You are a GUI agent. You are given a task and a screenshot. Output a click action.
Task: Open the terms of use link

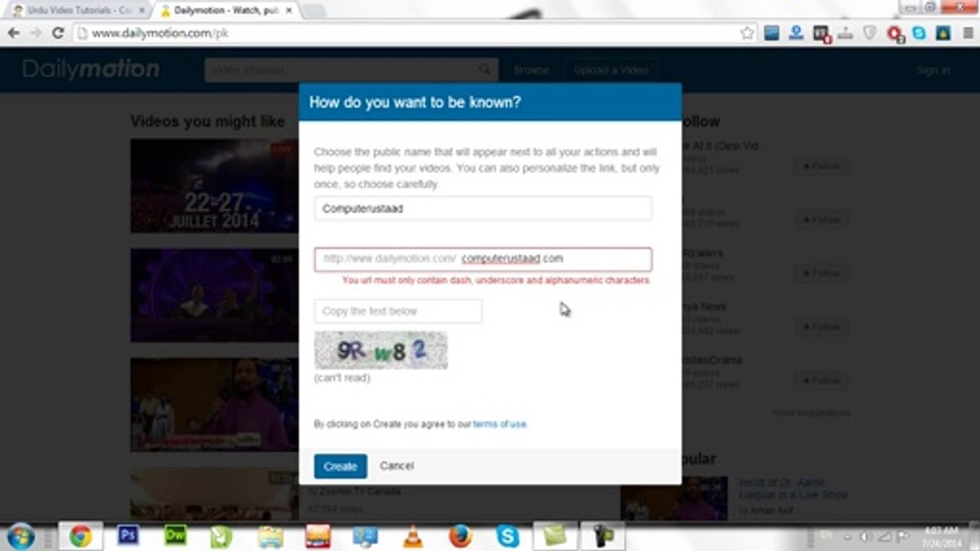(499, 424)
